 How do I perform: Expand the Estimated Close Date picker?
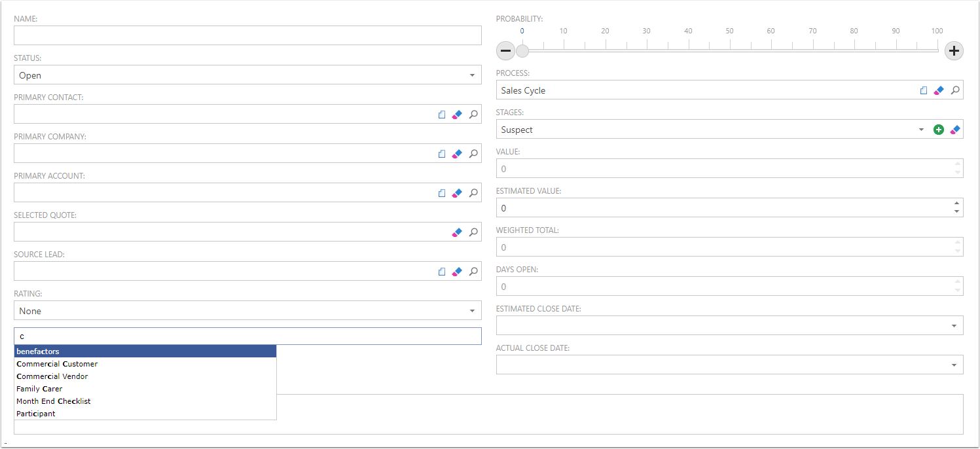tap(954, 325)
